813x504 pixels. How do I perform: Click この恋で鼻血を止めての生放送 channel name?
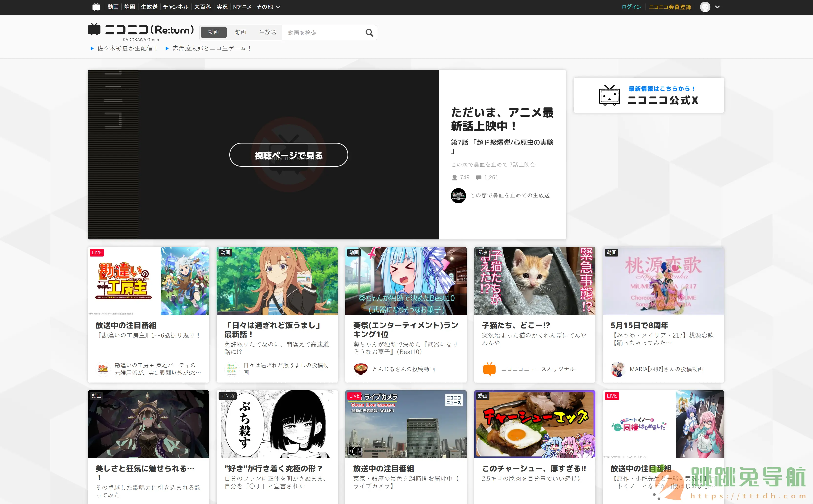click(510, 195)
